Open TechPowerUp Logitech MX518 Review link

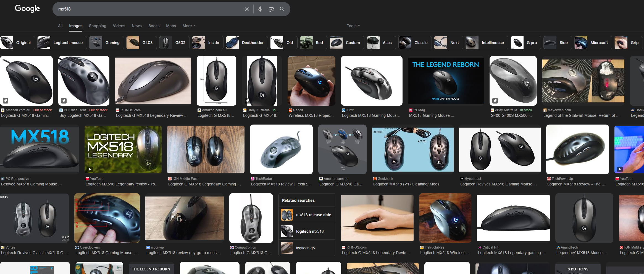(576, 184)
